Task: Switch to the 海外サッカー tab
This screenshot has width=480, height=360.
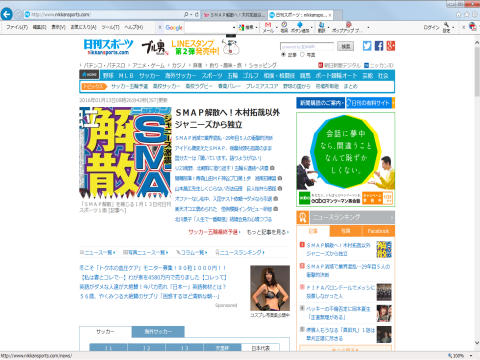Action: (x=158, y=332)
